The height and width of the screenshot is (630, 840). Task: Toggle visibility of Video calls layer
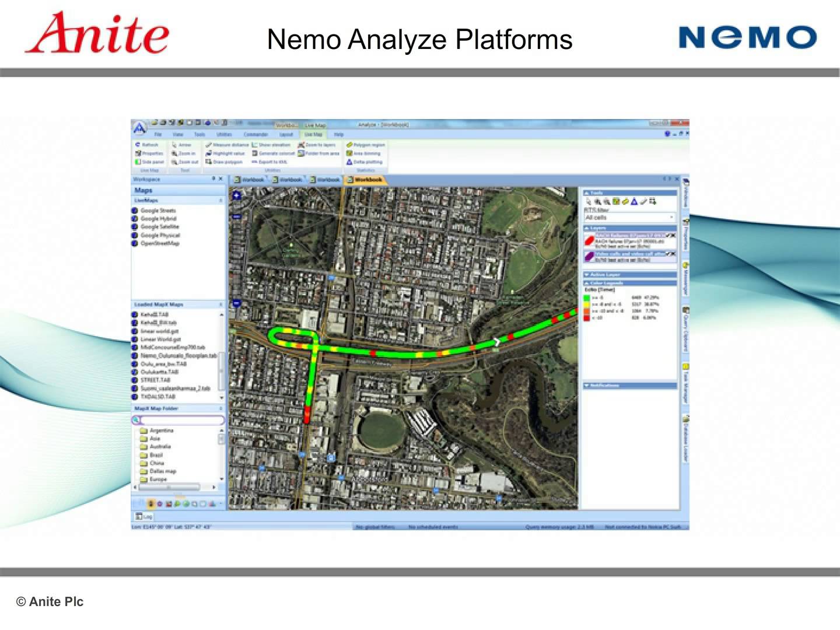coord(667,254)
